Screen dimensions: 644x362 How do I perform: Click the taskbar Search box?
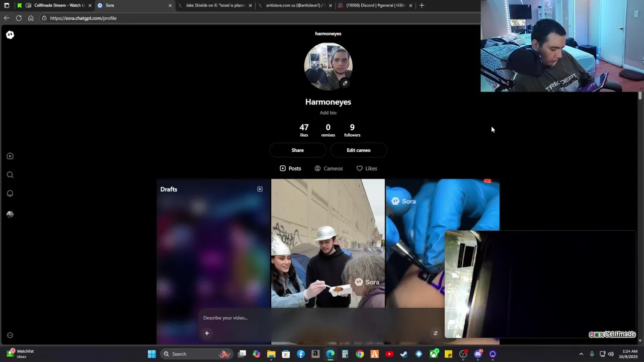[x=197, y=354]
